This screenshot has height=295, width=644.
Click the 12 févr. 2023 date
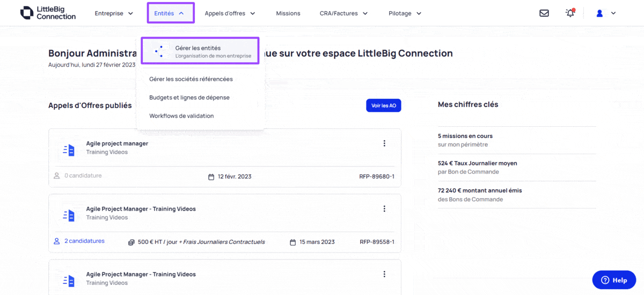235,177
